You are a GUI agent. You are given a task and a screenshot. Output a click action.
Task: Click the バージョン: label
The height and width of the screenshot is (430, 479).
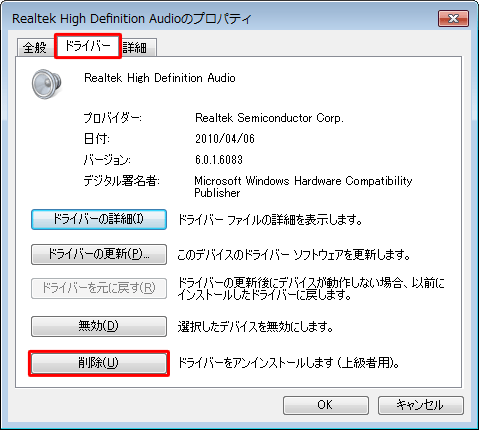point(107,160)
